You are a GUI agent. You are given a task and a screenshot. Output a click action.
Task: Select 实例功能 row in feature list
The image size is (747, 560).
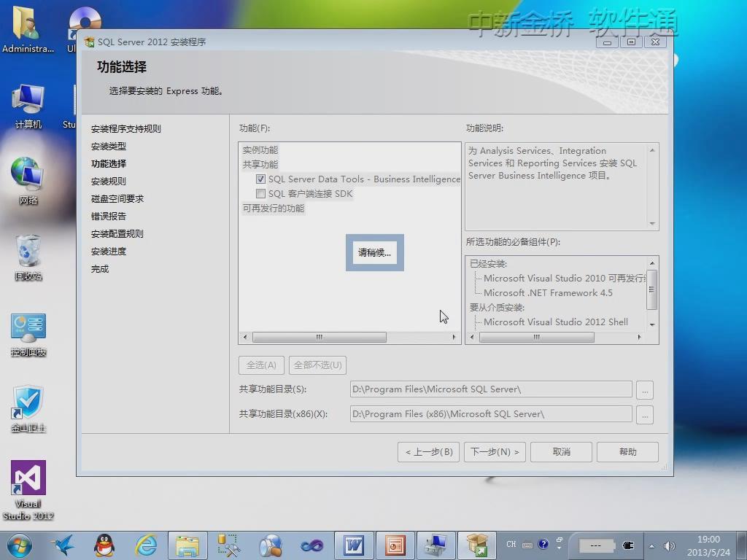pos(260,150)
